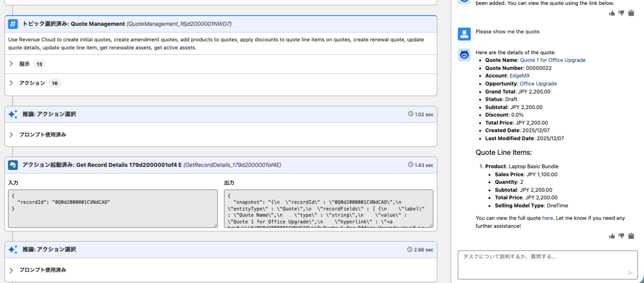Thumbs up the quote details response
The width and height of the screenshot is (644, 283).
(x=612, y=236)
